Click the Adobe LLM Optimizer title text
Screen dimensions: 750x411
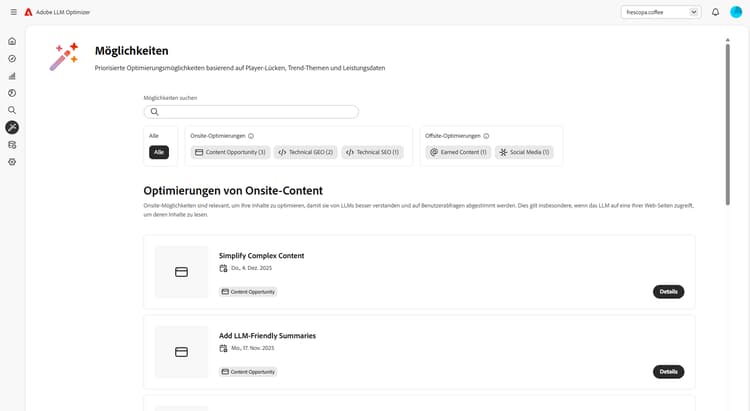coord(63,12)
